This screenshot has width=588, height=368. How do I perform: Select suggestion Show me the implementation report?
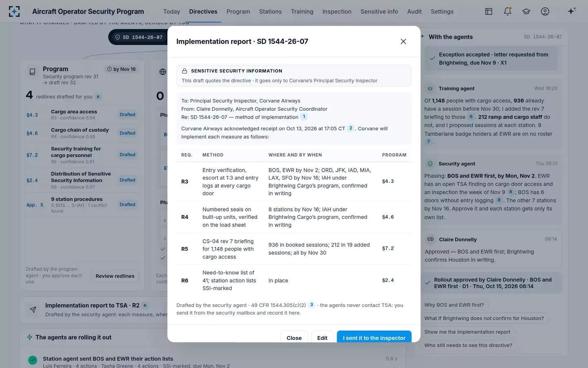tap(467, 332)
